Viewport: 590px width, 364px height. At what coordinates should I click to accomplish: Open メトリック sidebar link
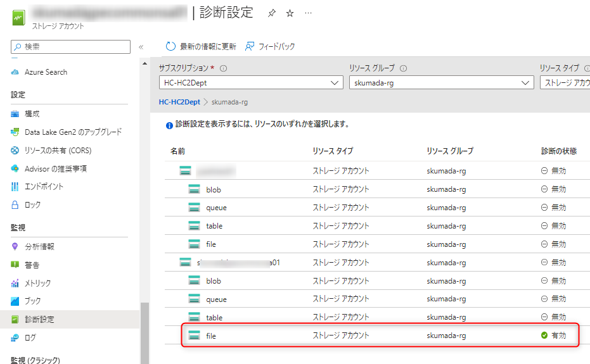pos(37,283)
